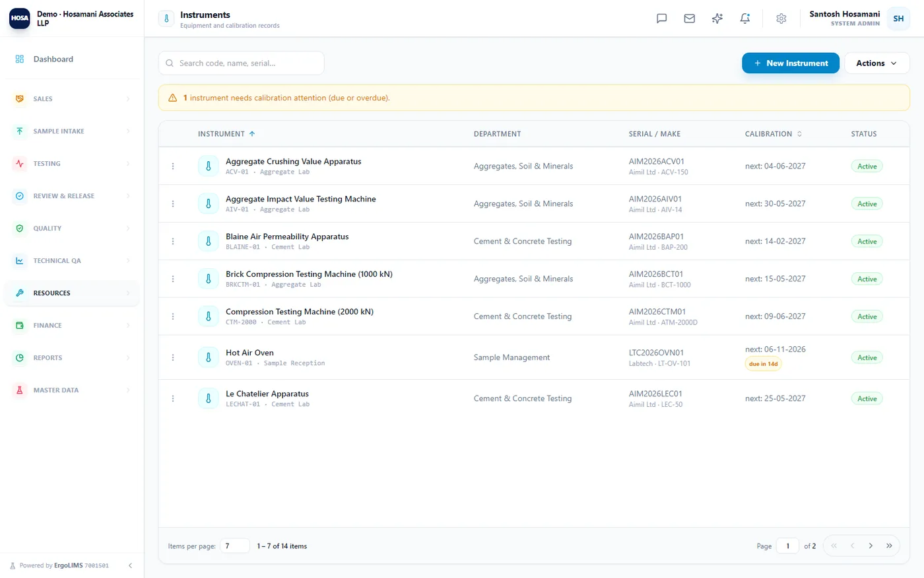Click the calibration attention warning banner
The width and height of the screenshot is (924, 578).
[534, 98]
